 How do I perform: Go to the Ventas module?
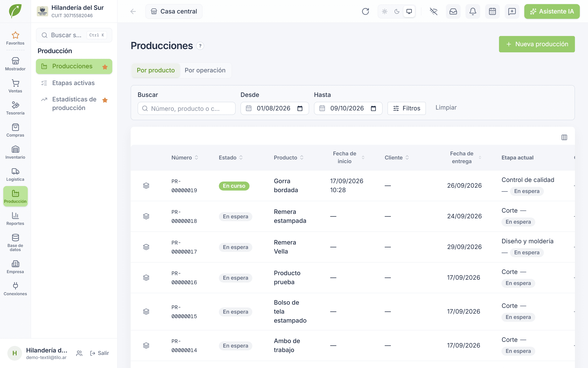click(x=15, y=86)
